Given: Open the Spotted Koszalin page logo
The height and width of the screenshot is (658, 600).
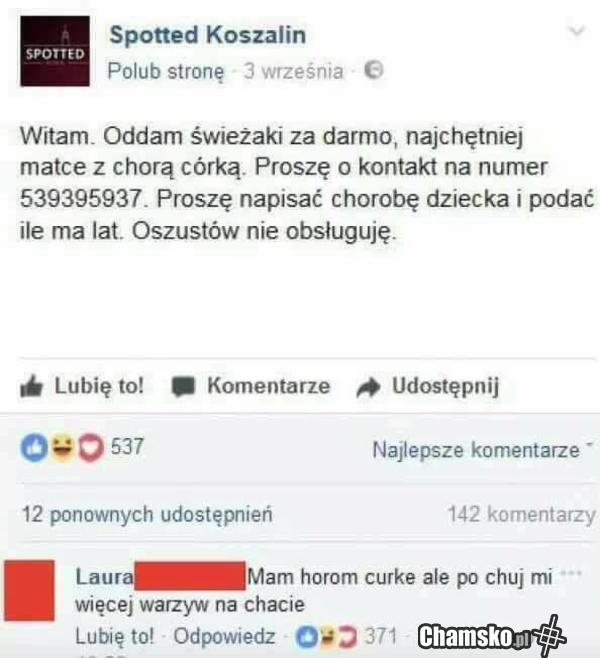Looking at the screenshot, I should (55, 51).
